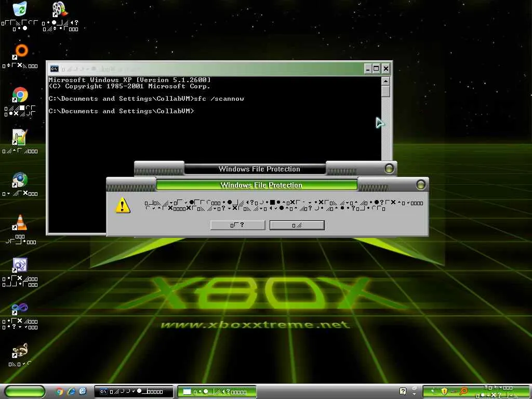Open the raccoon icon desktop shortcut
The image size is (532, 399).
[20, 351]
